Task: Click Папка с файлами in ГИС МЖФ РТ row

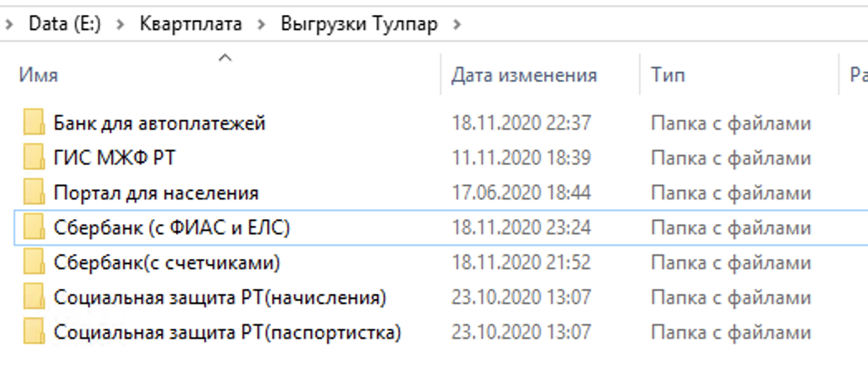Action: pyautogui.click(x=731, y=158)
